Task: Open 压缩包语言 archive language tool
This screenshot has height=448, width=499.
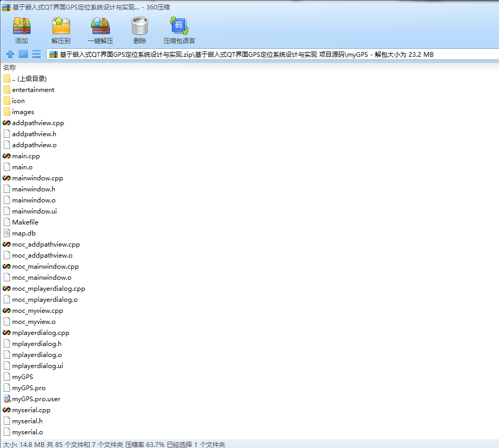Action: [x=179, y=31]
